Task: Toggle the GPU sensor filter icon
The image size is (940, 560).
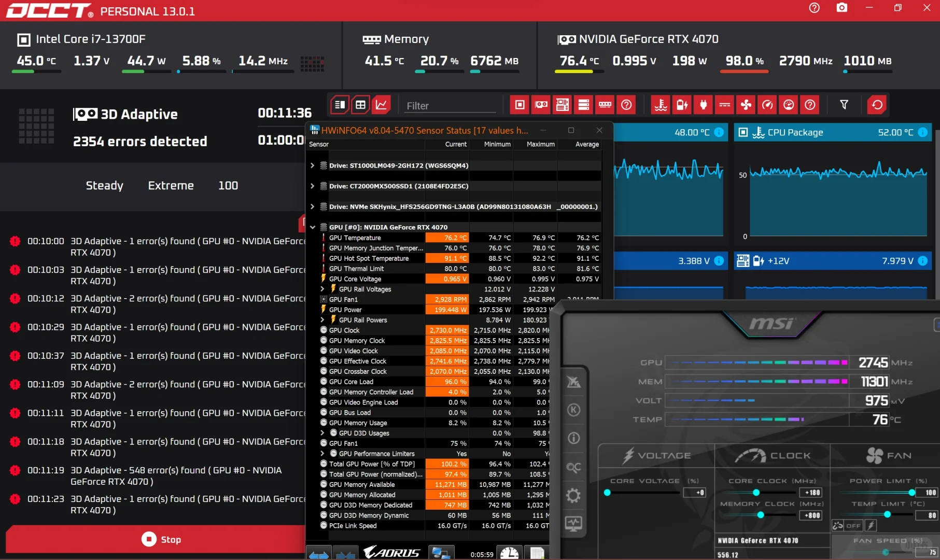Action: 541,105
